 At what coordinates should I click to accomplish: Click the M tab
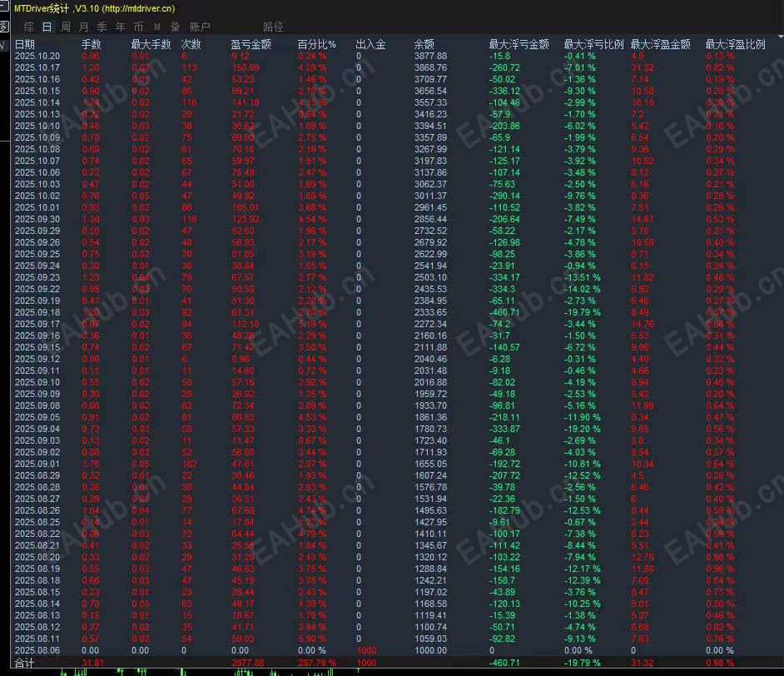click(157, 27)
